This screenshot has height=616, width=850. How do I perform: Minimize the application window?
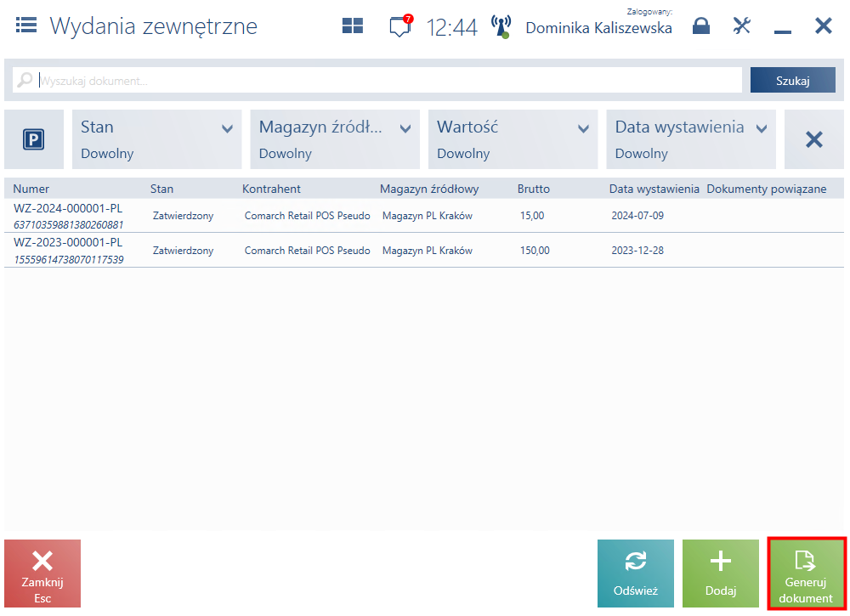point(782,32)
